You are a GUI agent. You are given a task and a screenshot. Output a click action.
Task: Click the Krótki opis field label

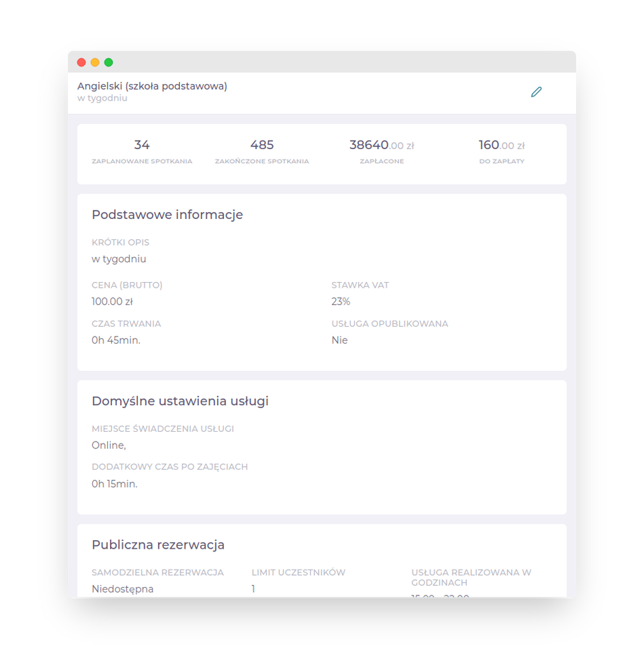point(120,243)
